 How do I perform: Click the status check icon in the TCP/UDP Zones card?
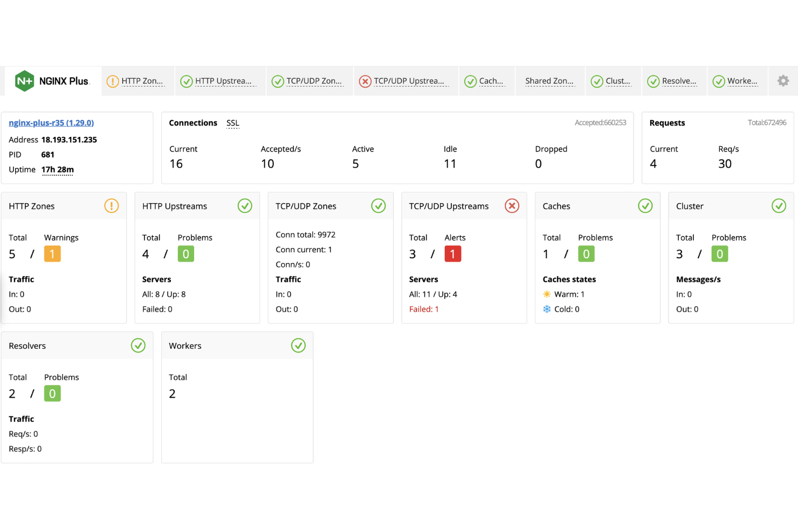pos(379,206)
